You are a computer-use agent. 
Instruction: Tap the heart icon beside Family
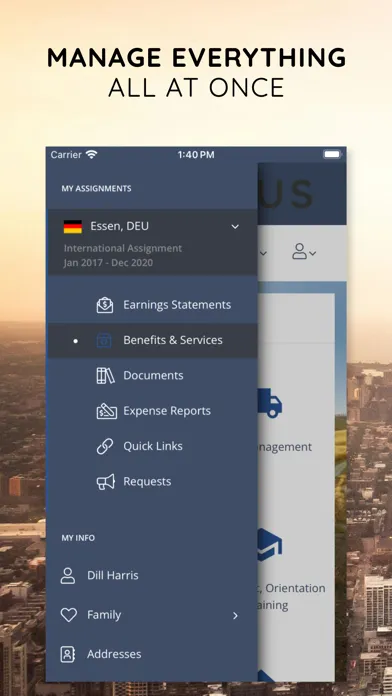tap(68, 615)
